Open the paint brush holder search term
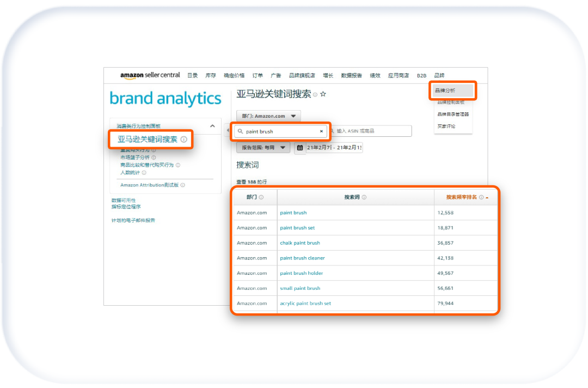588x388 pixels. [301, 273]
